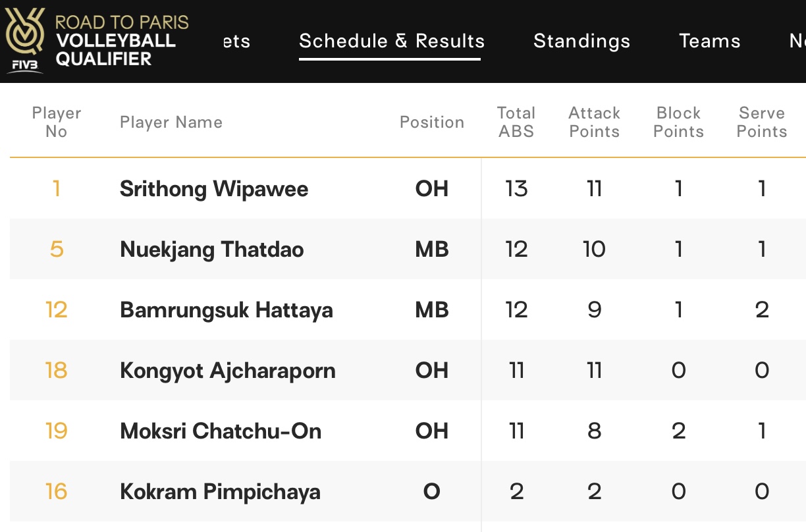Viewport: 806px width, 532px height.
Task: Click the Player Name column header
Action: (x=171, y=122)
